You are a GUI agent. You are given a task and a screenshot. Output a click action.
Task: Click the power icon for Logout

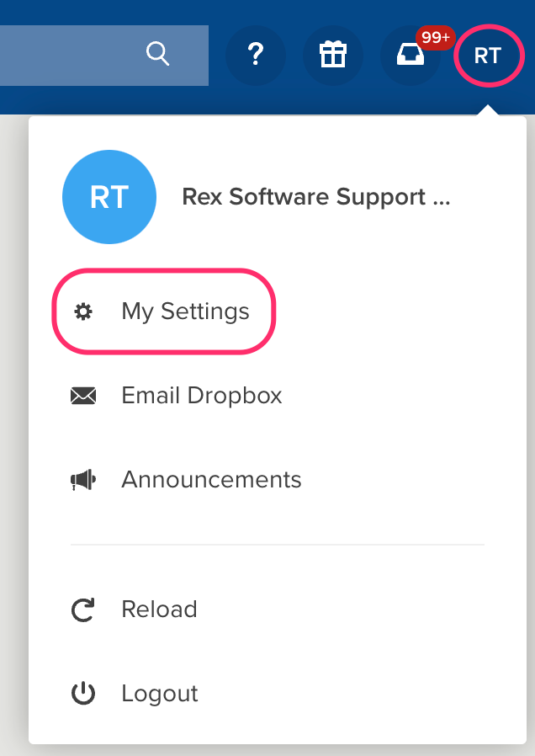coord(83,694)
